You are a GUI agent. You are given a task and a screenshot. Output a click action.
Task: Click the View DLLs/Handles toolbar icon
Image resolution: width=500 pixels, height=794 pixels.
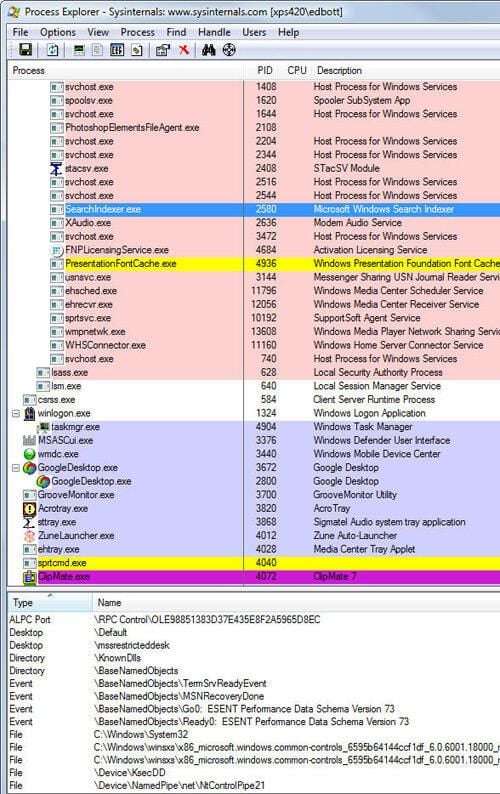pyautogui.click(x=137, y=50)
